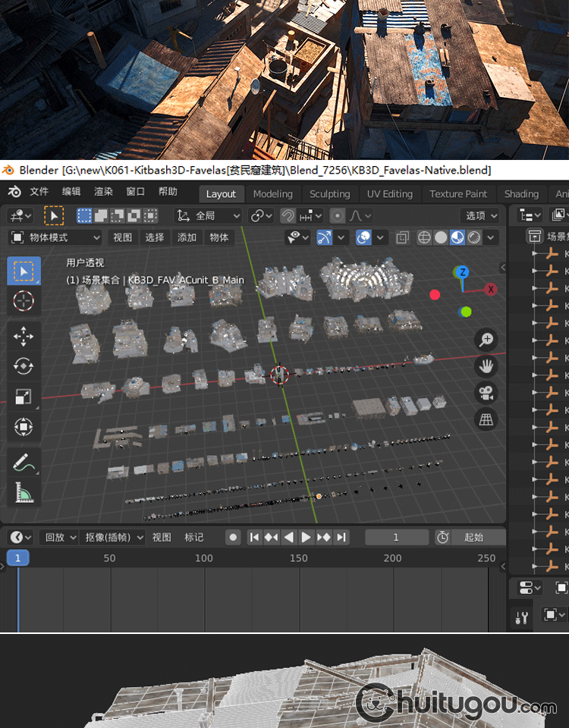
Task: Open the 渲染 menu in the top bar
Action: click(103, 192)
